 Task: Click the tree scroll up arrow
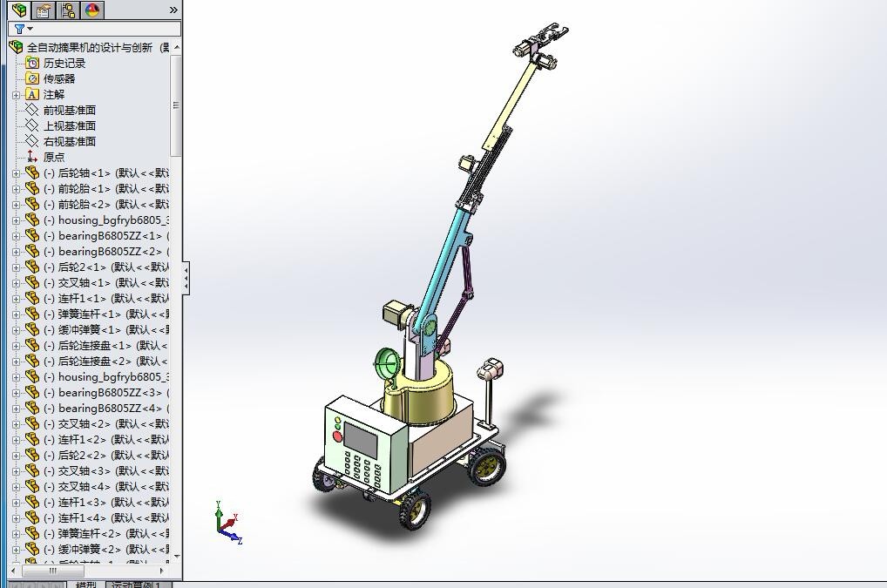pyautogui.click(x=177, y=47)
